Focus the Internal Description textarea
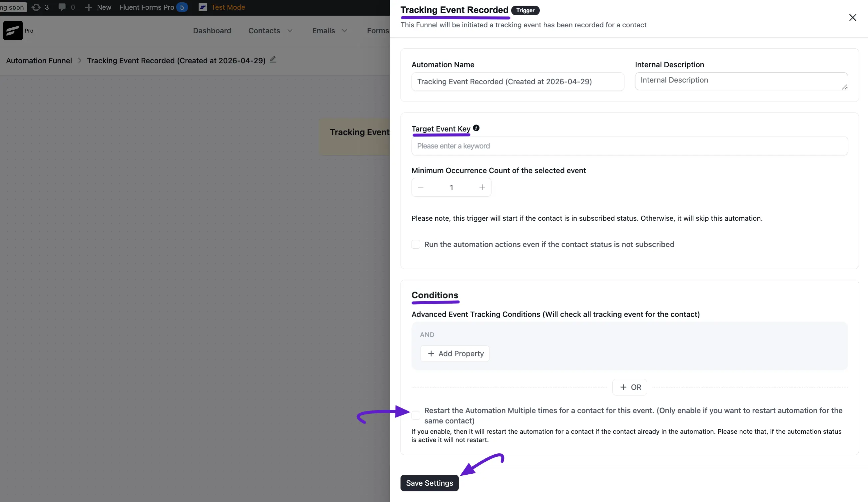Image resolution: width=868 pixels, height=502 pixels. [x=741, y=81]
